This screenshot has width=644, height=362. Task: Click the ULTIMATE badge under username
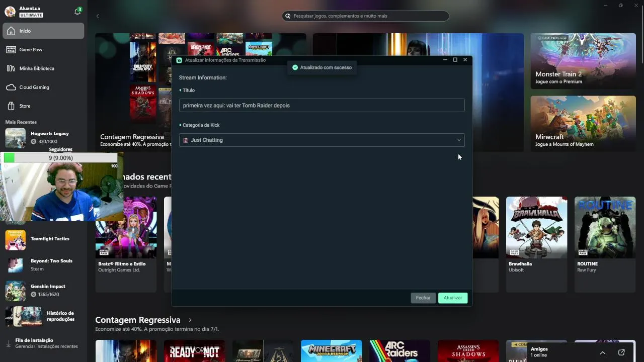(31, 15)
